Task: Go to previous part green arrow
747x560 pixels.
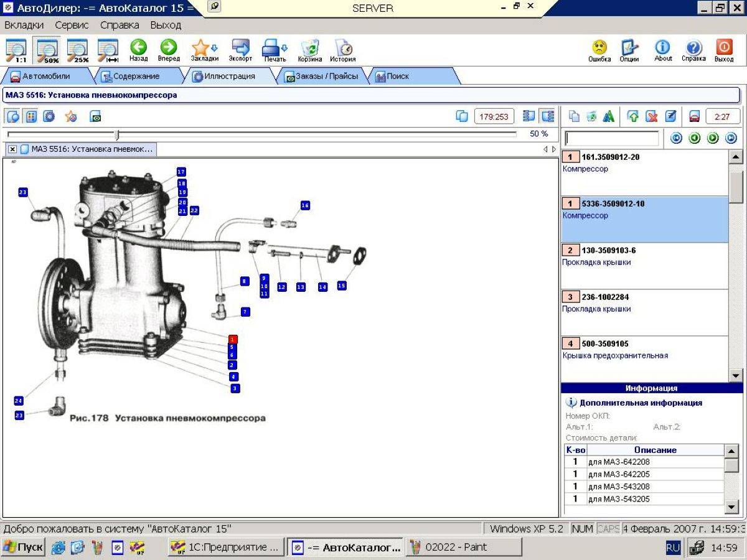Action: pyautogui.click(x=695, y=138)
